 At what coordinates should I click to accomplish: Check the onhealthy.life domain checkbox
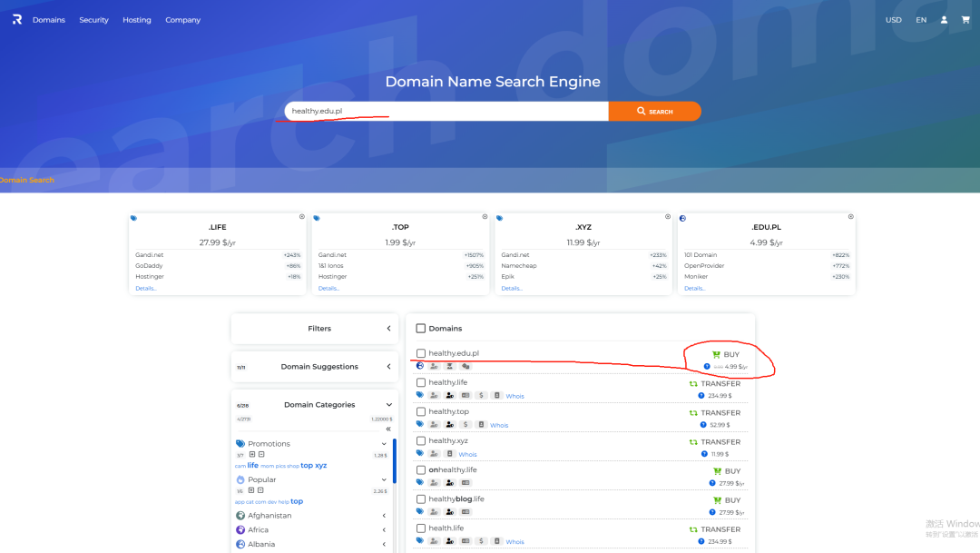(x=421, y=470)
